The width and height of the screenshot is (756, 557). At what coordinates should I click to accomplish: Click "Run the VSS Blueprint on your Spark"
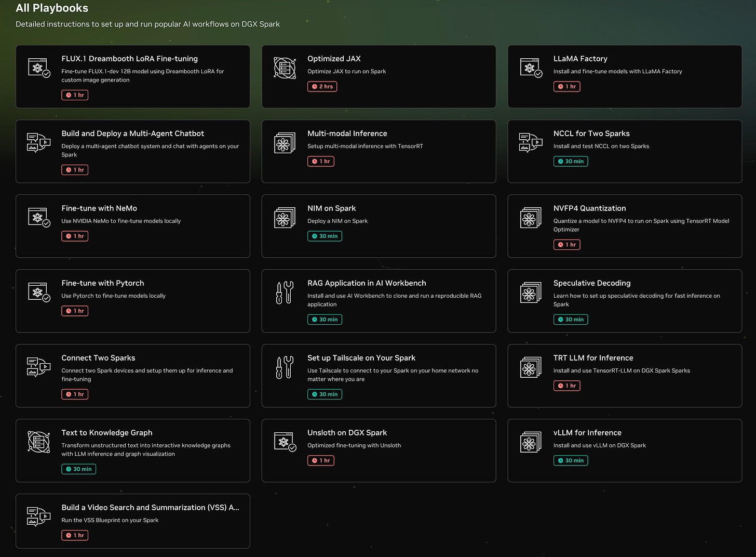pos(110,520)
